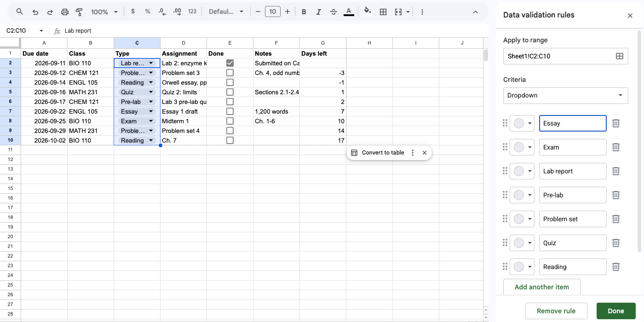Toggle bold formatting
This screenshot has width=644, height=322.
pyautogui.click(x=304, y=11)
